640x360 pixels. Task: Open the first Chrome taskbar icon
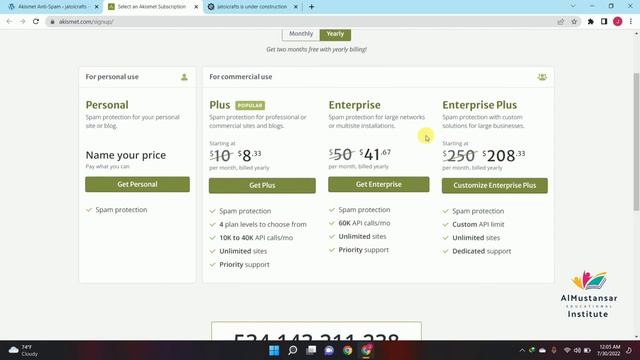347,350
